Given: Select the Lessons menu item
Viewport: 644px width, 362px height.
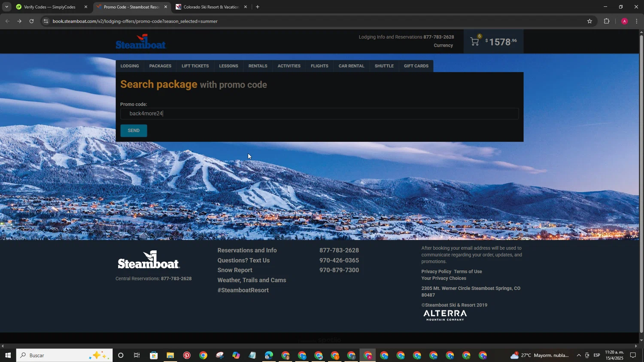Looking at the screenshot, I should pos(228,66).
